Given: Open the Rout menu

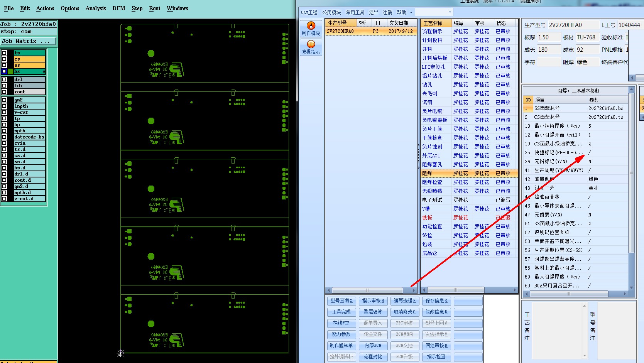Looking at the screenshot, I should pyautogui.click(x=155, y=8).
